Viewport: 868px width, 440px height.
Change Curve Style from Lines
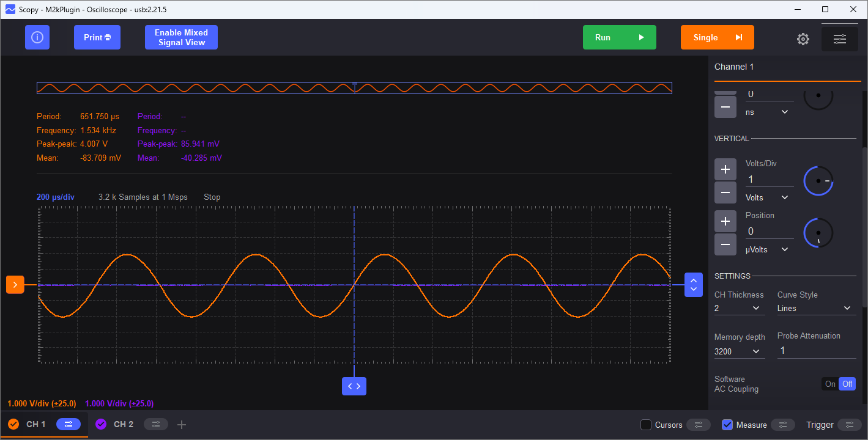(816, 308)
